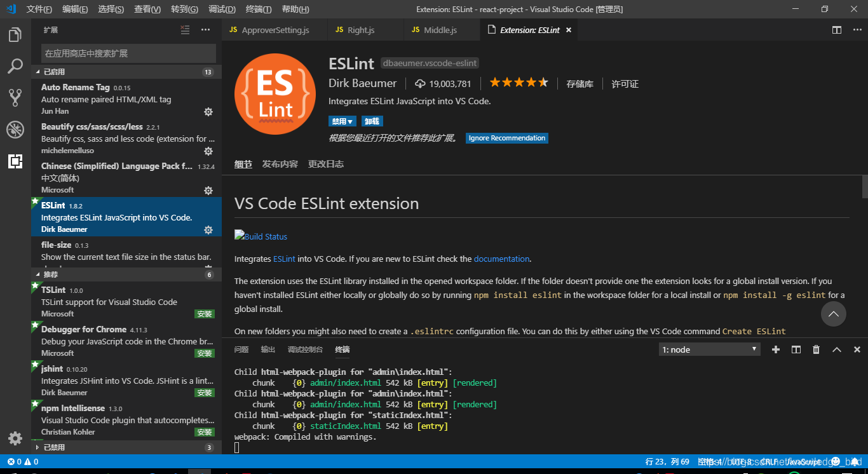Viewport: 868px width, 474px height.
Task: Kill the terminal with trash icon
Action: pos(817,349)
